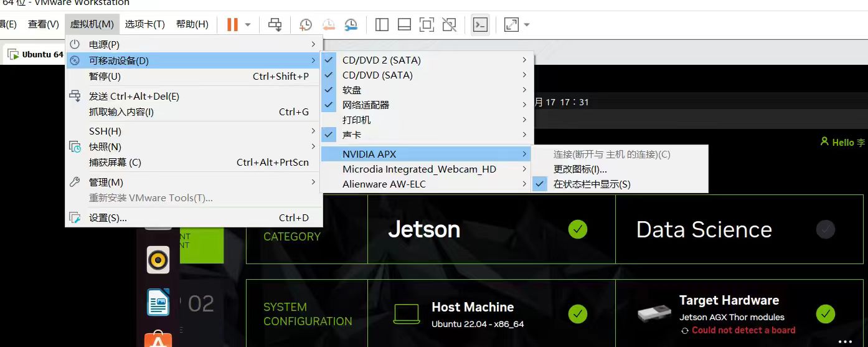Choose 捕获屏幕 (C) menu entry
Image resolution: width=868 pixels, height=347 pixels.
coord(194,163)
